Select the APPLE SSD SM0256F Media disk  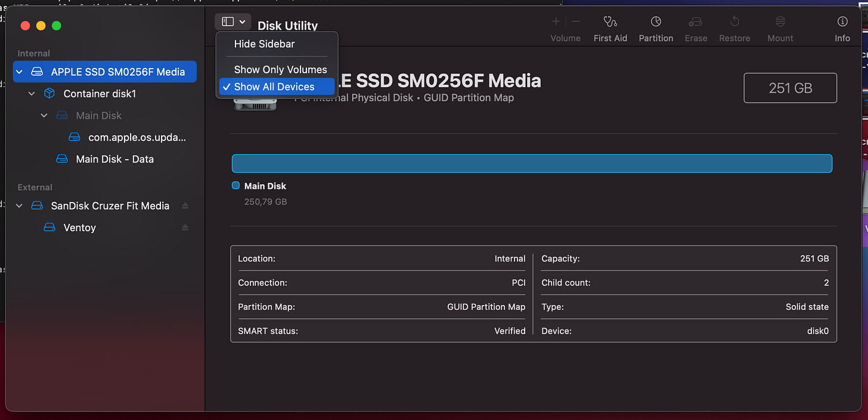tap(105, 71)
